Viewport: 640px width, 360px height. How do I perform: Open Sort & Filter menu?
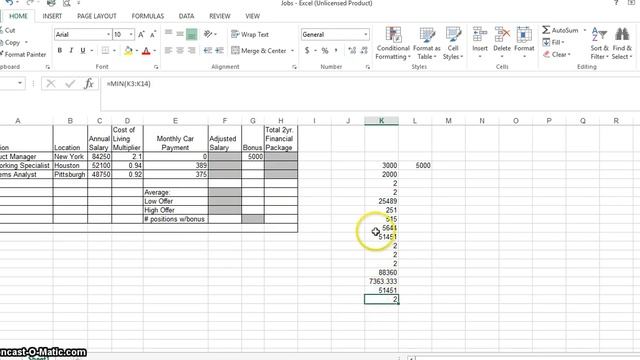click(x=599, y=43)
